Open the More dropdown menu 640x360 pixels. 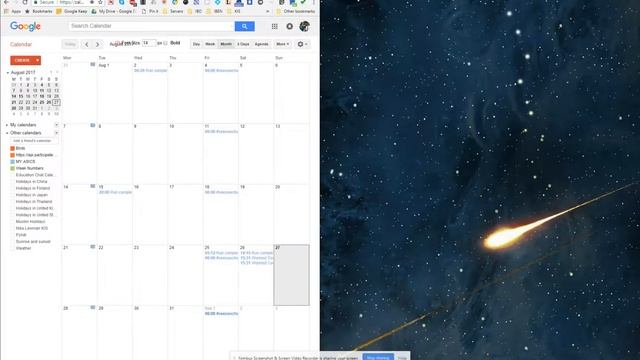282,44
